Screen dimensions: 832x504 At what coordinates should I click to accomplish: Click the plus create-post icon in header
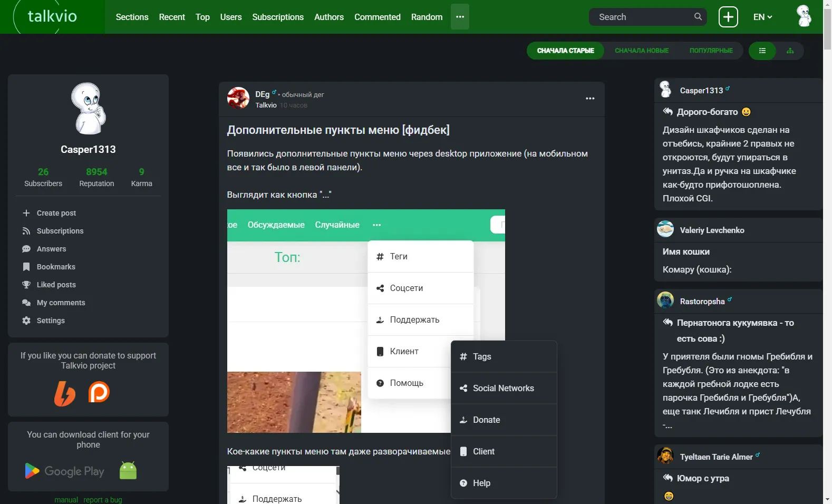point(728,17)
